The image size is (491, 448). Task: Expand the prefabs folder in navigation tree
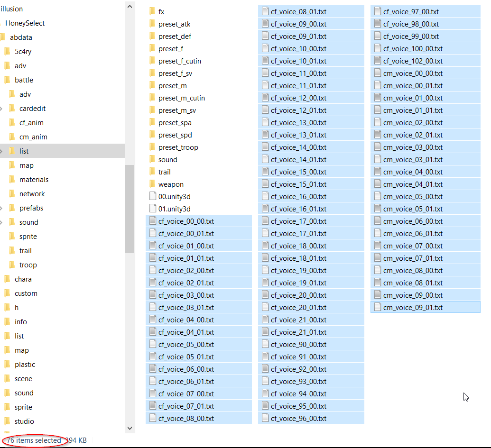[x=2, y=208]
